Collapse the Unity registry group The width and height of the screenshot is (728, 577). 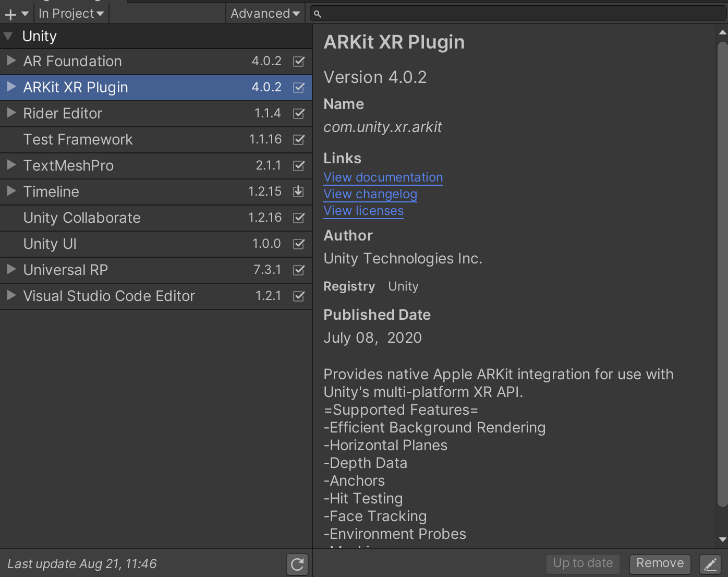[x=8, y=37]
